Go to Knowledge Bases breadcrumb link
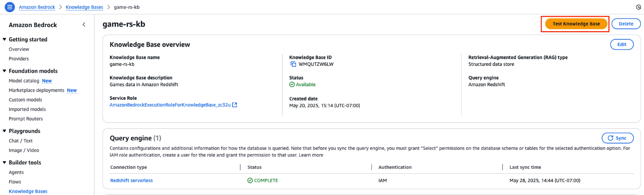 click(84, 7)
